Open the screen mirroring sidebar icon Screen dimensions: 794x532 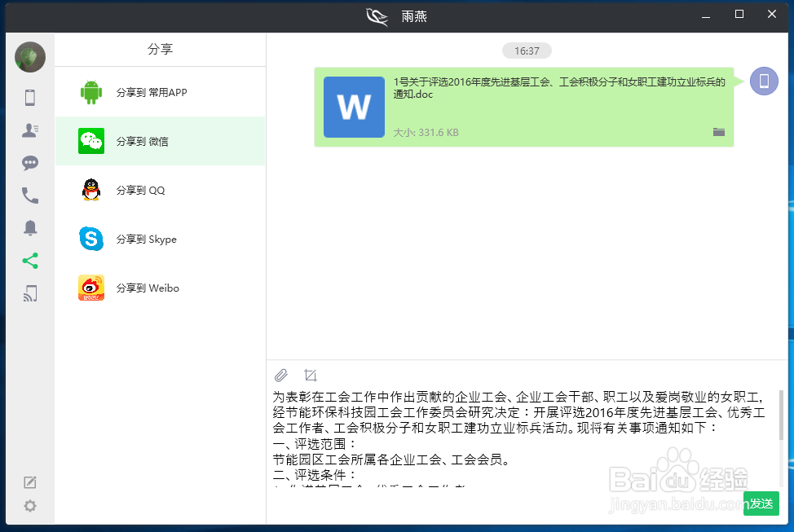30,292
